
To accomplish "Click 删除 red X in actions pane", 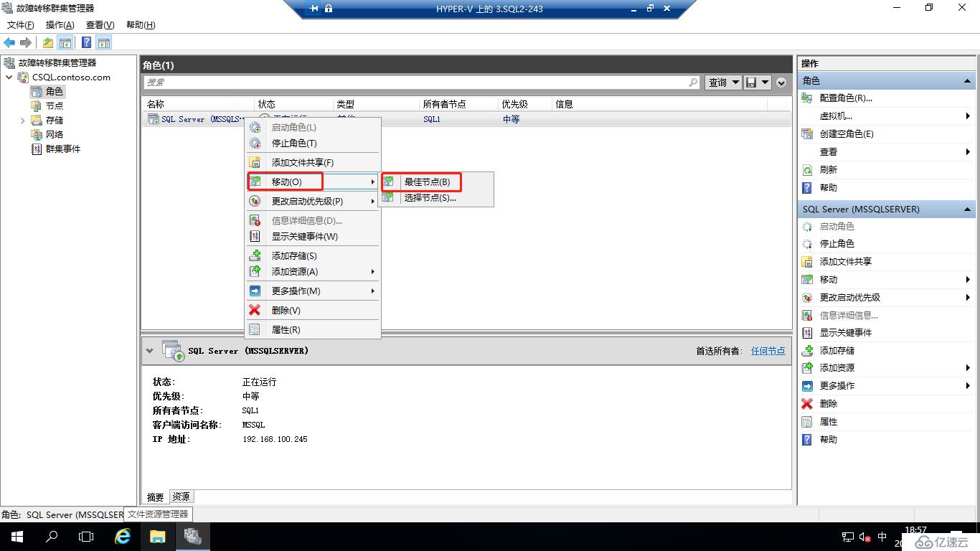I will [807, 404].
